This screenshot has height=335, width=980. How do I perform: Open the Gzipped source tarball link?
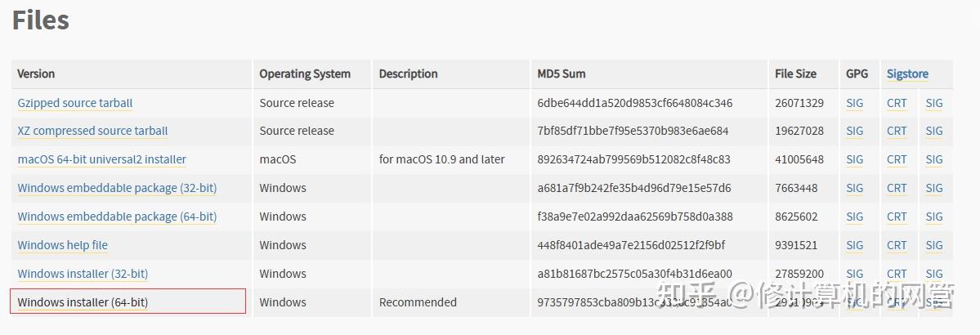coord(74,103)
